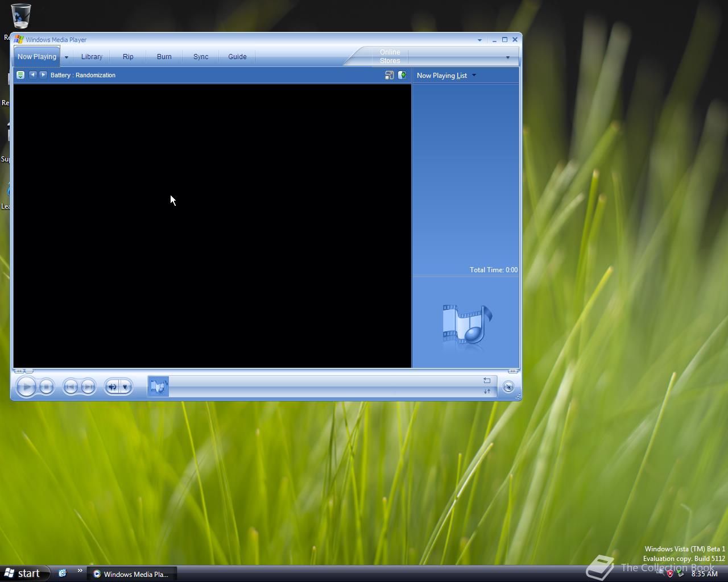Mute the player volume
728x582 pixels.
click(x=112, y=387)
